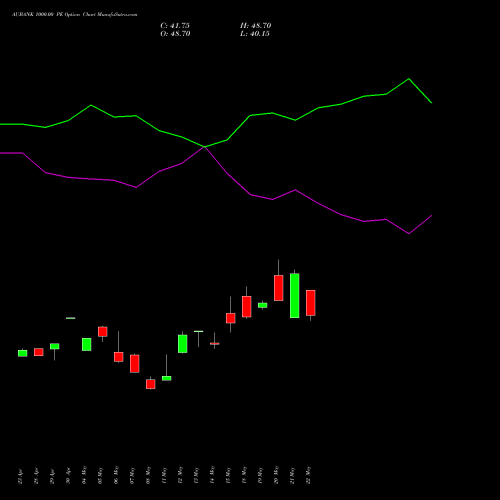
Task: Click the 07 May date label
Action: coord(133,476)
